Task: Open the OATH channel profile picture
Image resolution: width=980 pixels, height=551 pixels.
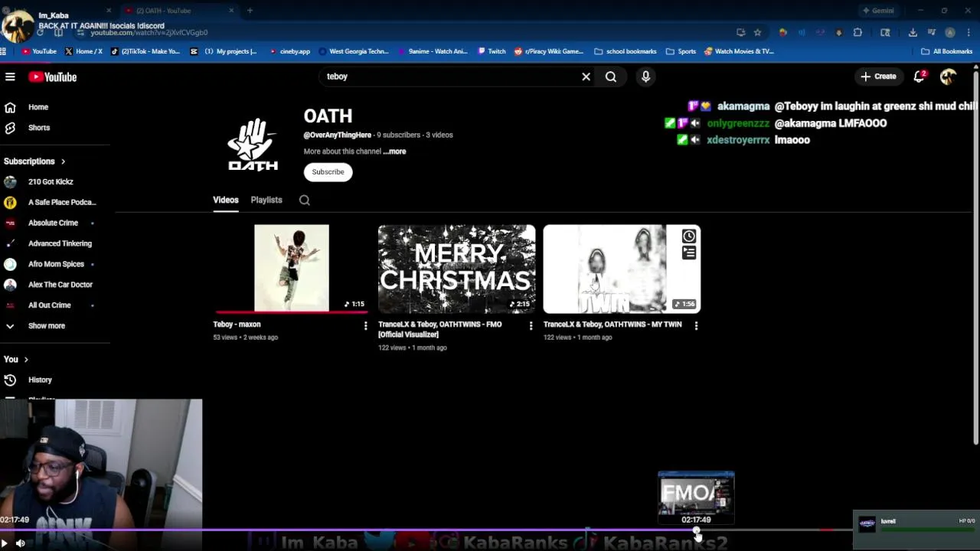Action: click(x=253, y=144)
